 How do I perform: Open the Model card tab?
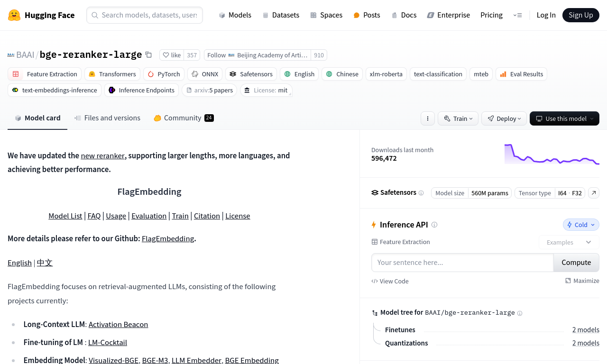point(37,118)
